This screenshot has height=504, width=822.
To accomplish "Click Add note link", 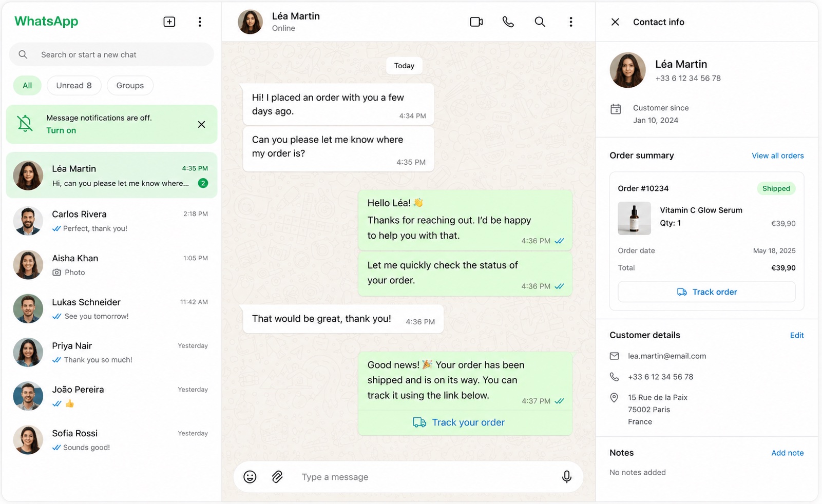I will pos(788,453).
